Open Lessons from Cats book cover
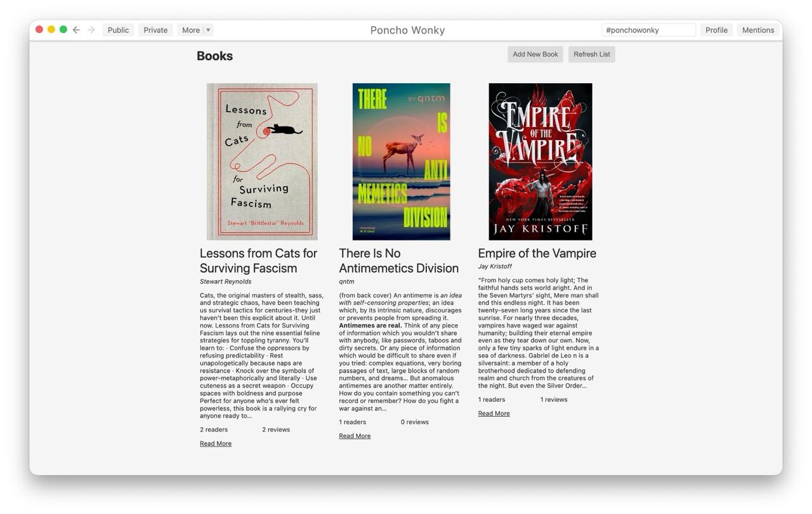The image size is (812, 514). click(262, 161)
